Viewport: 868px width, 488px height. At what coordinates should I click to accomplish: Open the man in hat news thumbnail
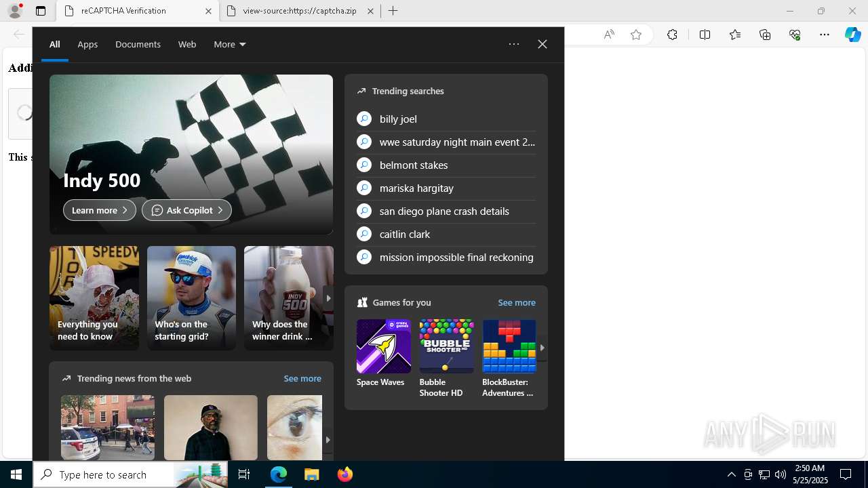click(x=211, y=428)
